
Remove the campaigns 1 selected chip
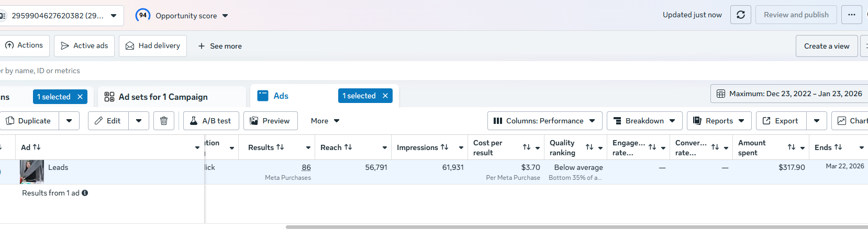(x=80, y=97)
